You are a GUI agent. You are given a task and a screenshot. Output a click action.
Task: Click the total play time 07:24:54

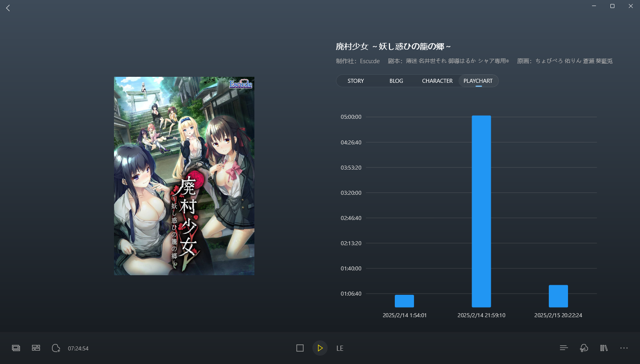[78, 348]
